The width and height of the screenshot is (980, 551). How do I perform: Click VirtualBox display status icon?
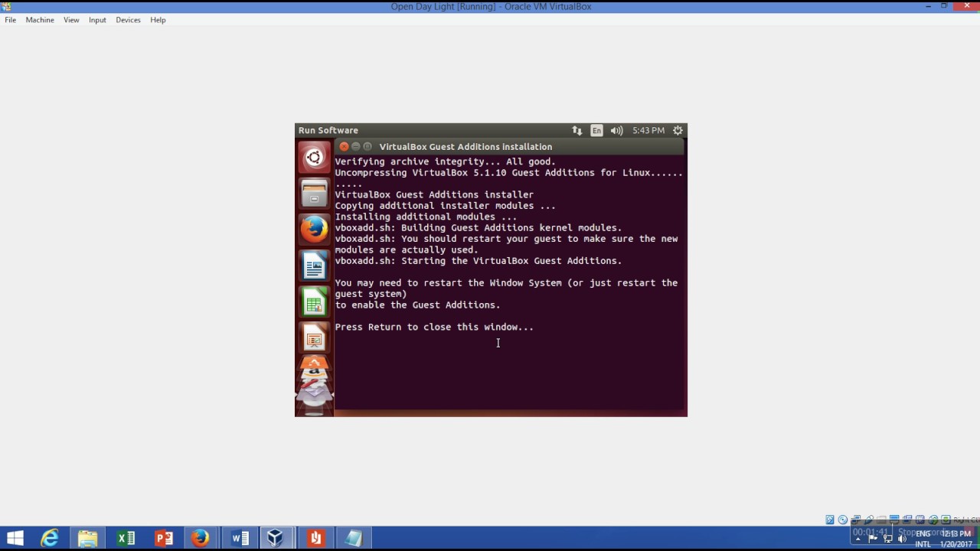[x=894, y=520]
